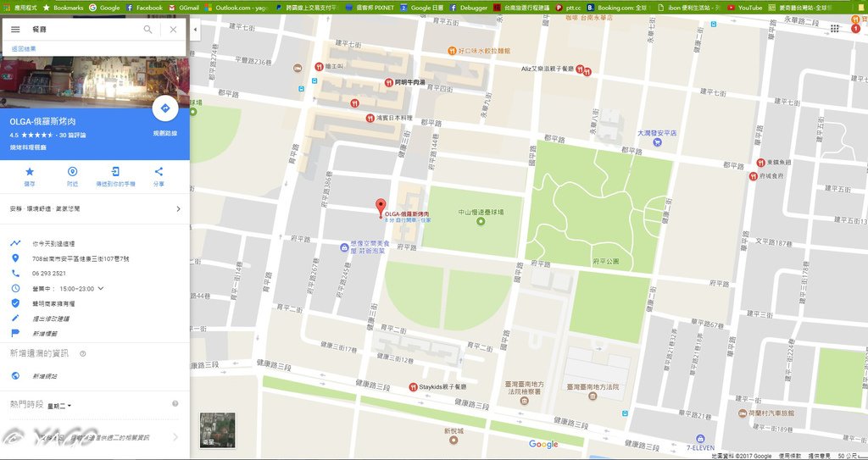Image resolution: width=868 pixels, height=460 pixels.
Task: Select the 7-ELEVEN store marker
Action: pos(700,439)
